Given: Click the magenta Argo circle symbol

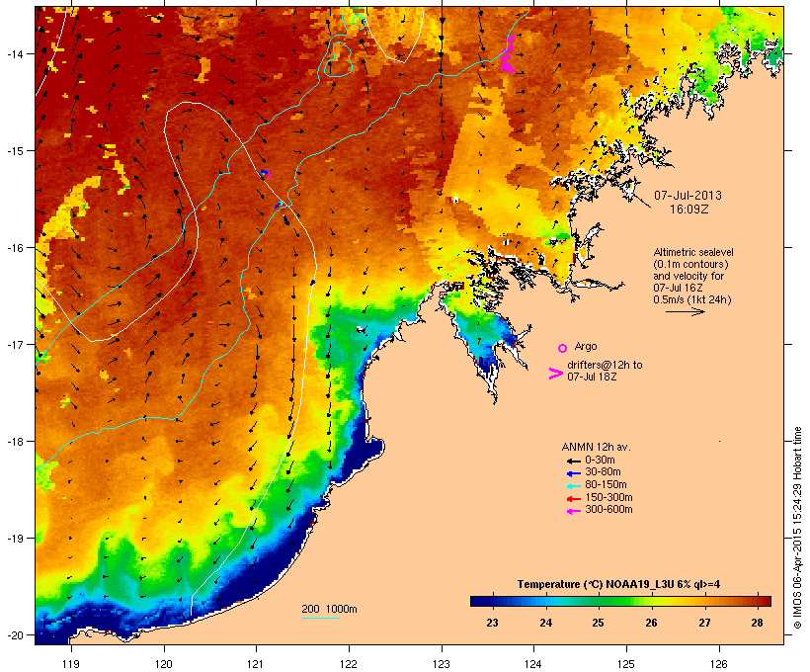Looking at the screenshot, I should 563,348.
